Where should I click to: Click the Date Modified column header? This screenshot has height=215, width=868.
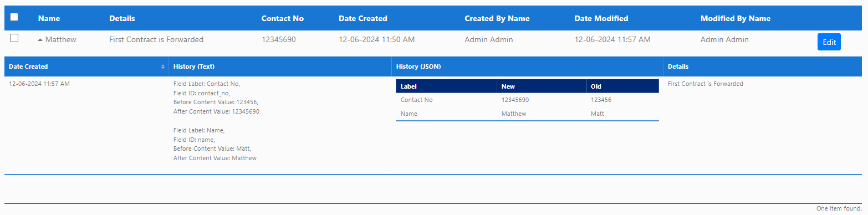coord(601,18)
